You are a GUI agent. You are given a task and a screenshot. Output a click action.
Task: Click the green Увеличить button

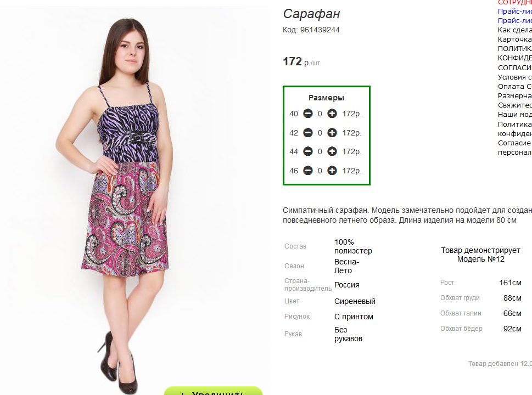coord(213,391)
